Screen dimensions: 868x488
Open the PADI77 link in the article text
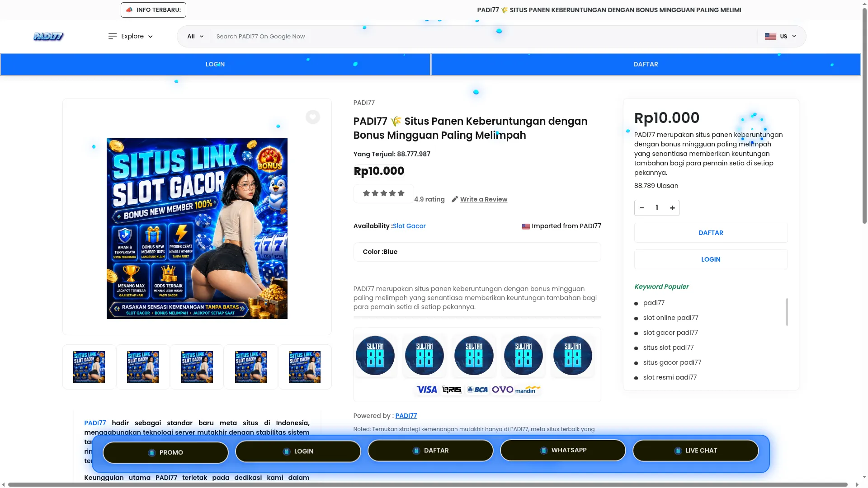coord(95,423)
